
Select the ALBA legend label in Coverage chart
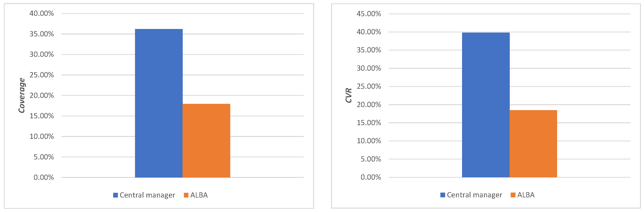[x=199, y=195]
